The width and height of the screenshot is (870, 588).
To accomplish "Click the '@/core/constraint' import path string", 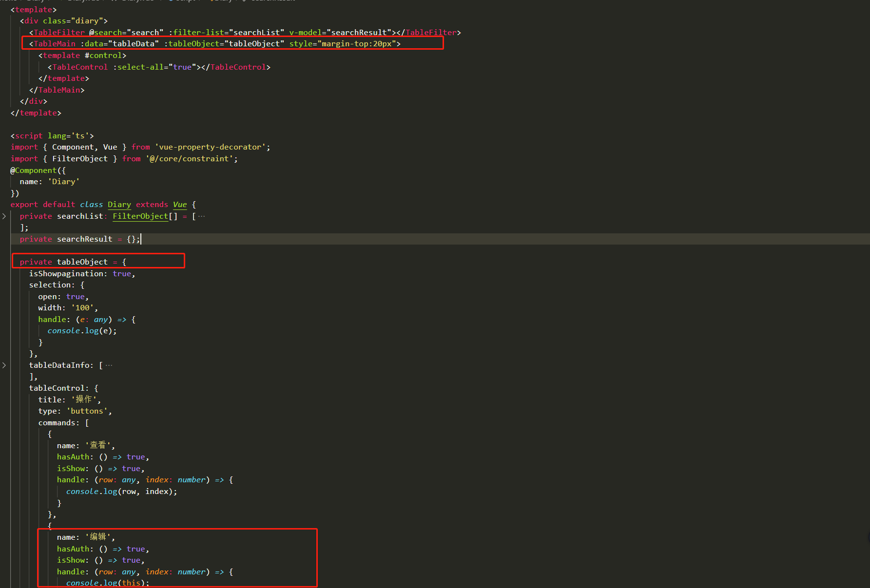I will point(189,159).
